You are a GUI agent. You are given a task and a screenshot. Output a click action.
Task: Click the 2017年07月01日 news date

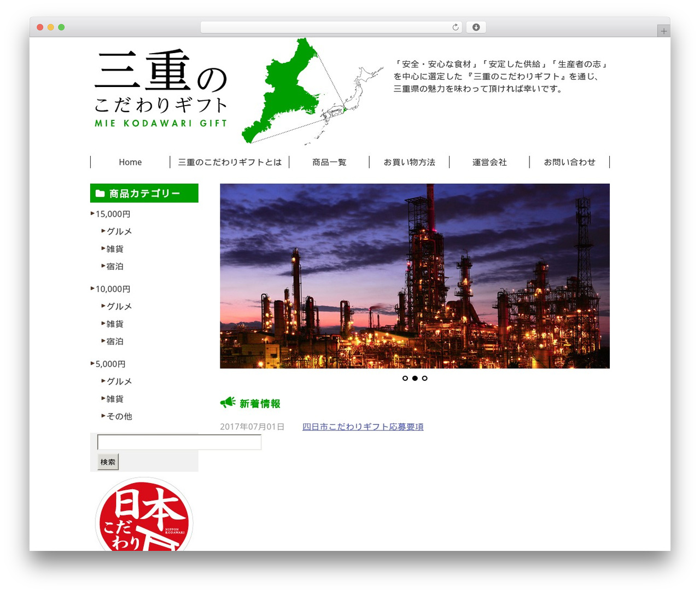pyautogui.click(x=252, y=427)
